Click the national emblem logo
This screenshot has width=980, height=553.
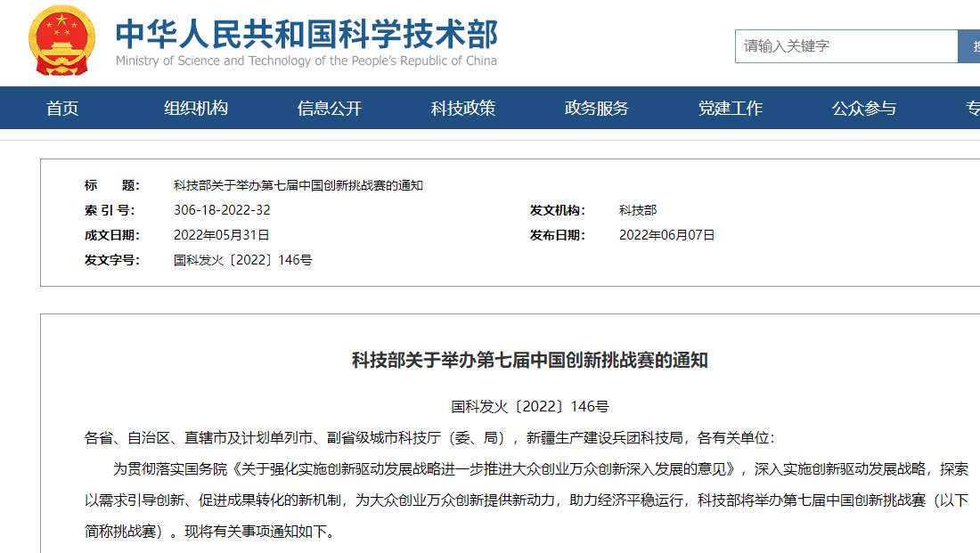coord(61,42)
